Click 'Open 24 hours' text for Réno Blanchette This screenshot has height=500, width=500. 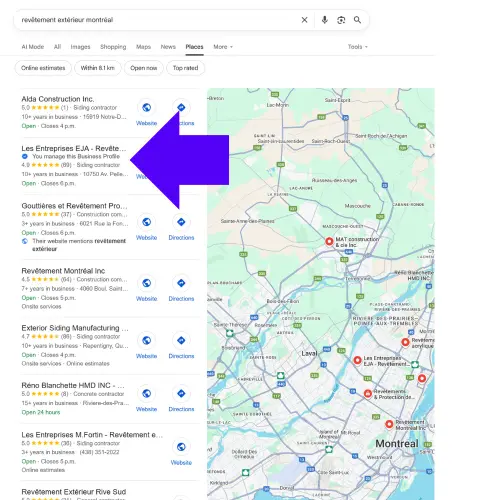(x=41, y=412)
